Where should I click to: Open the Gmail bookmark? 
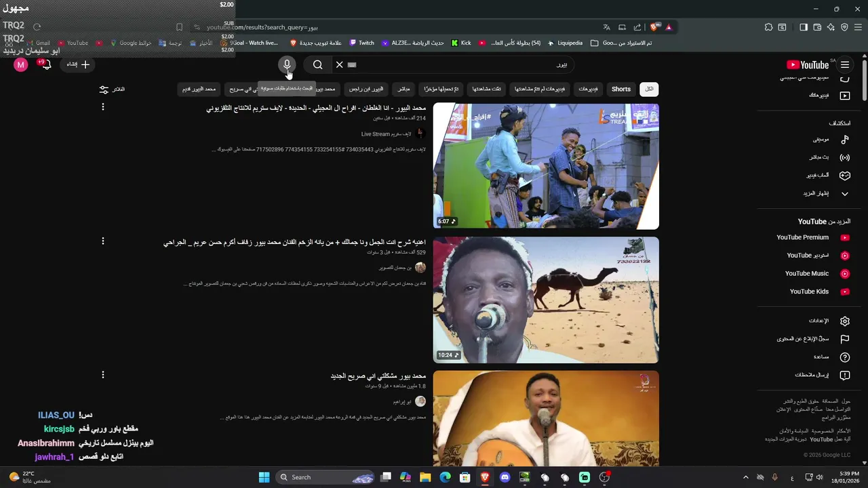pos(38,43)
